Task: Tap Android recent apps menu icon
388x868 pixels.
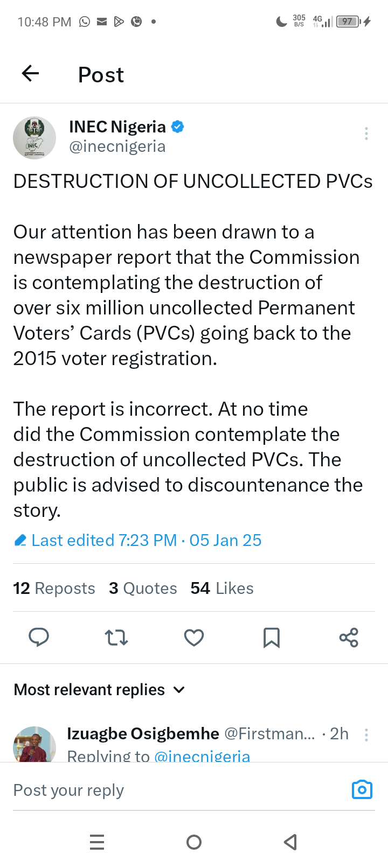Action: pos(97,842)
